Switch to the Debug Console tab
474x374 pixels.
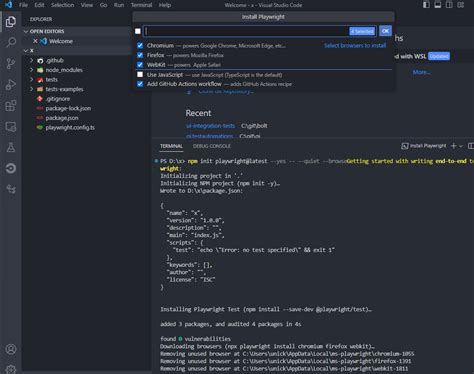tap(212, 146)
